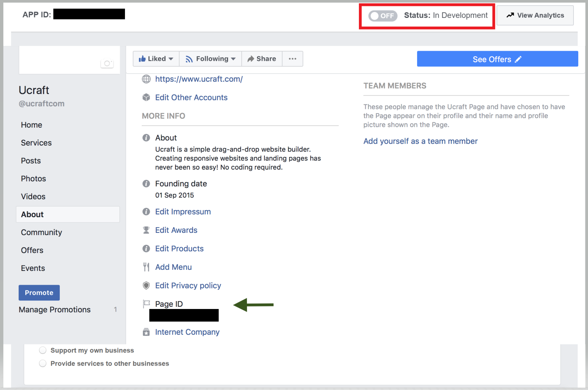The height and width of the screenshot is (390, 588).
Task: Click the cube icon beside Other Accounts
Action: 146,97
